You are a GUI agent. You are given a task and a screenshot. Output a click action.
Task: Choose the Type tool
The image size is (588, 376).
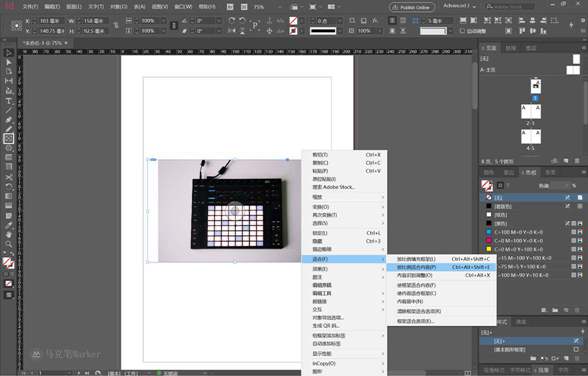[x=8, y=101]
